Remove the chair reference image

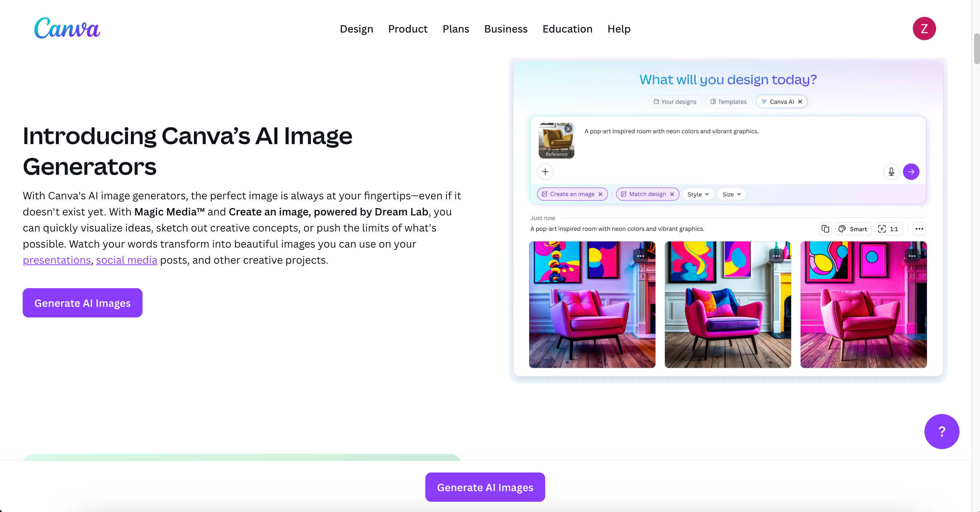(568, 129)
